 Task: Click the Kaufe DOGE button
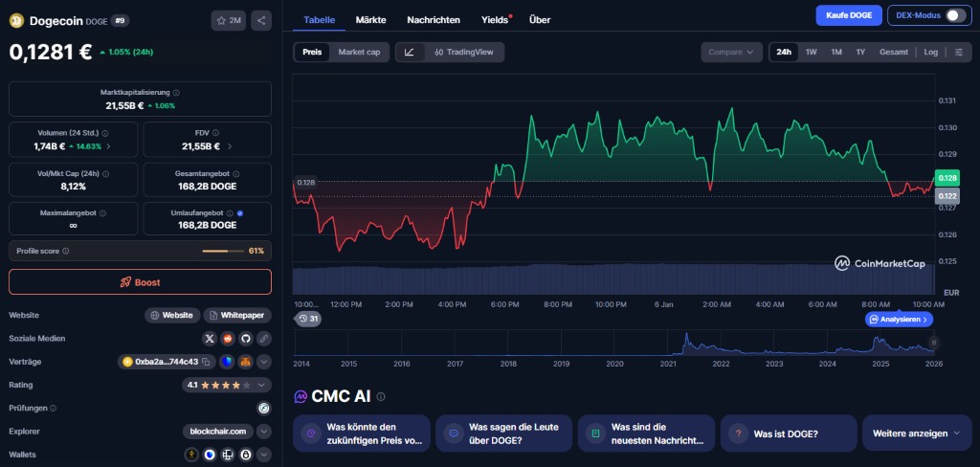(x=849, y=15)
